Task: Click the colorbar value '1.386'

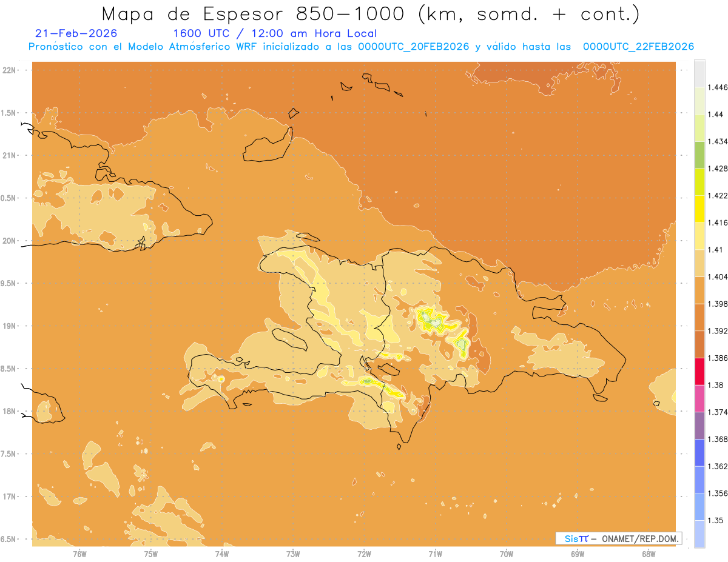Action: click(x=718, y=358)
